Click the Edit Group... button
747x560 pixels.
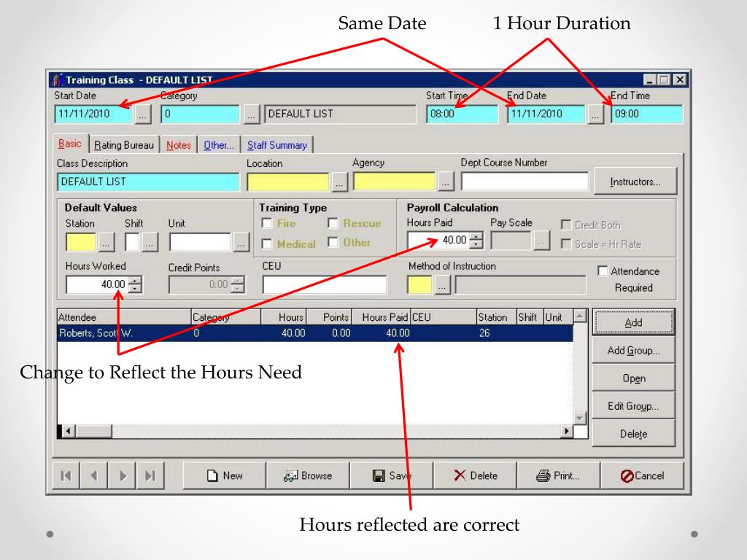[x=633, y=406]
